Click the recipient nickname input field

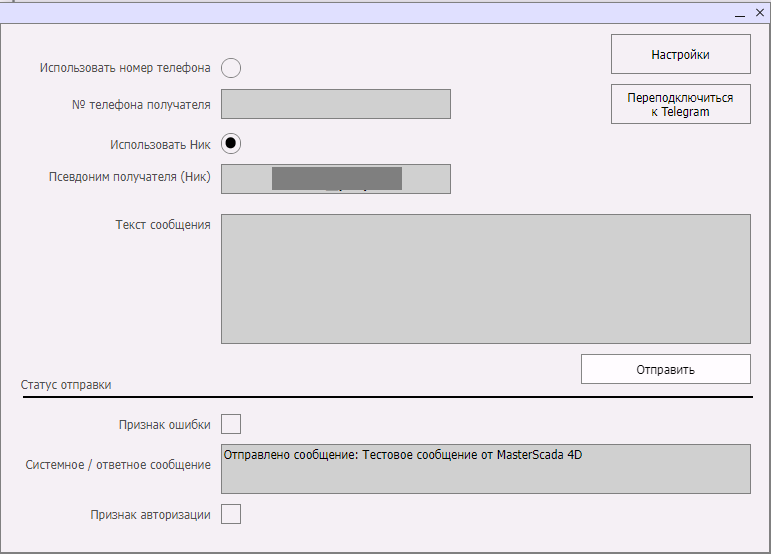point(335,178)
